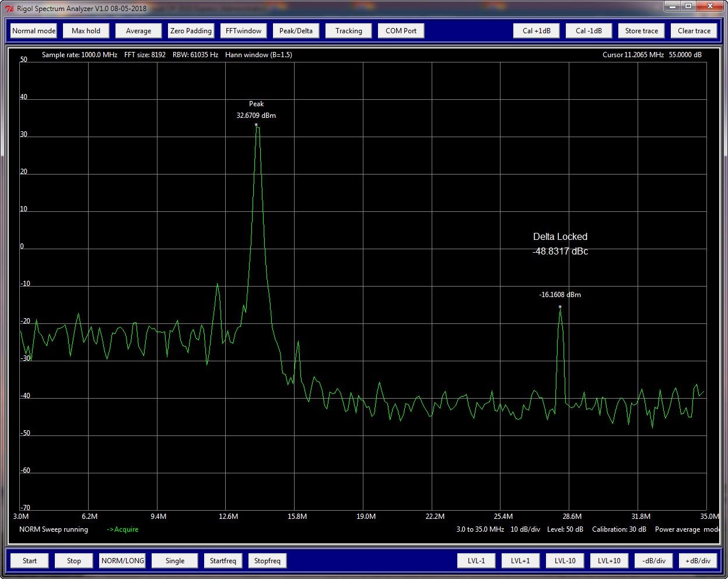Toggle Zero Padding

coord(191,30)
